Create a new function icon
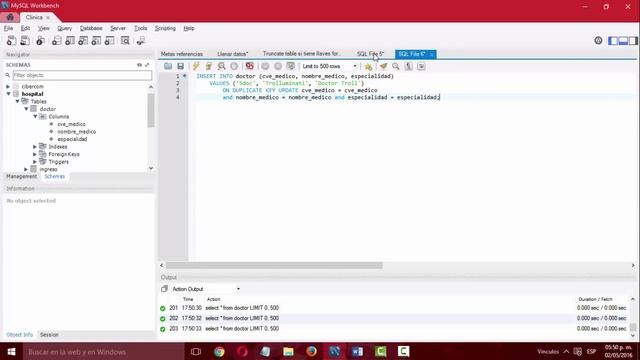Screen dimensions: 640x360 pyautogui.click(x=109, y=40)
